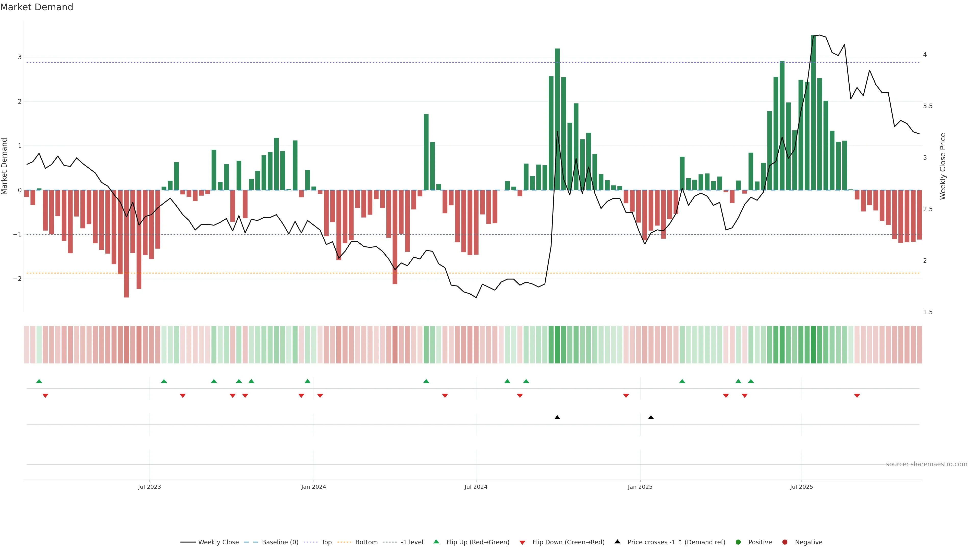Click the second black triangle near Jan 2025

[x=651, y=418]
